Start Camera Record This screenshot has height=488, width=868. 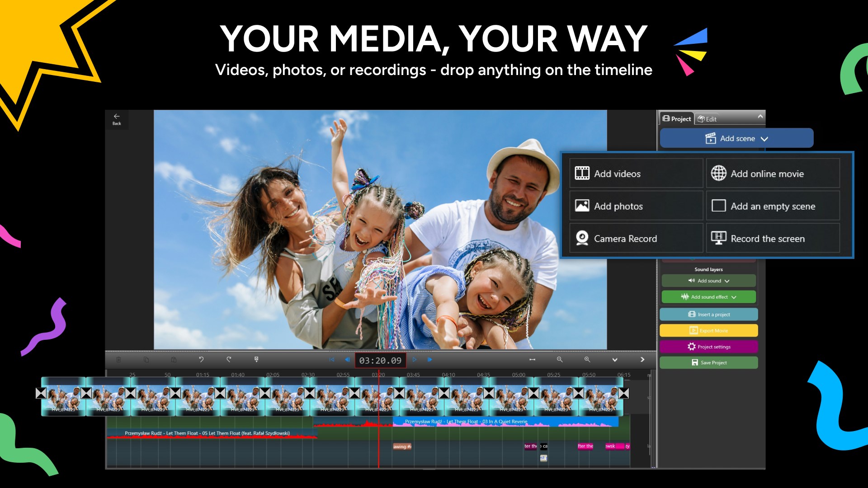coord(636,239)
